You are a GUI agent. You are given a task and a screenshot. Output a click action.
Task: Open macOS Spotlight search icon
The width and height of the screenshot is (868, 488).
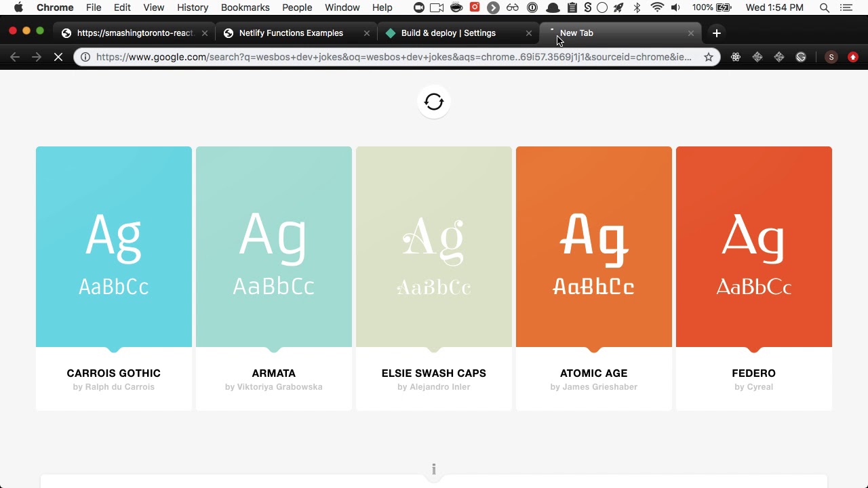tap(825, 7)
